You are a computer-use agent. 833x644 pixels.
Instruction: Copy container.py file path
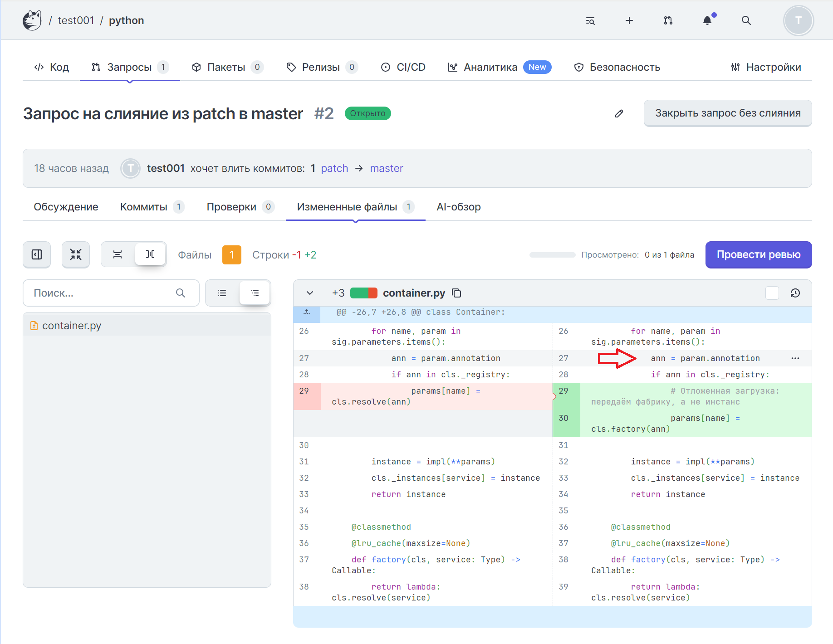[x=457, y=293]
